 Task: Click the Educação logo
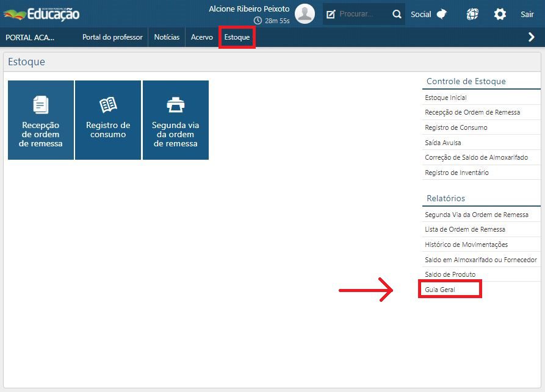pyautogui.click(x=42, y=13)
